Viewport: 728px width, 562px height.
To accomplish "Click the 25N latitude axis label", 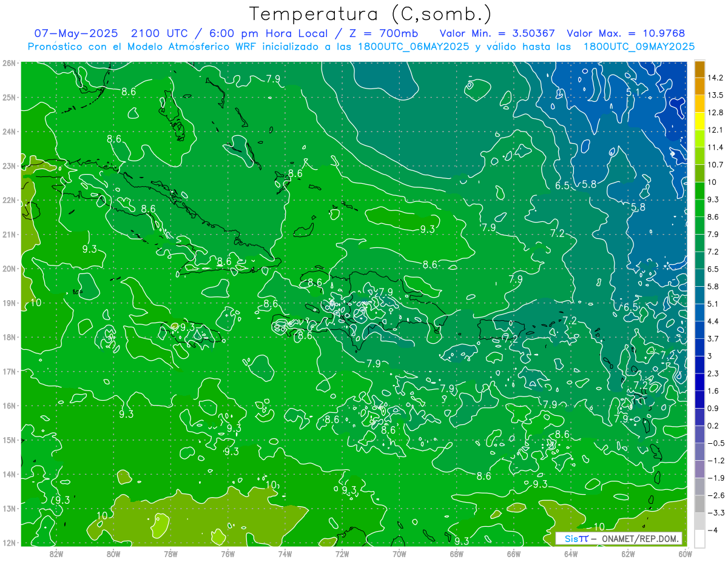I will pos(8,97).
